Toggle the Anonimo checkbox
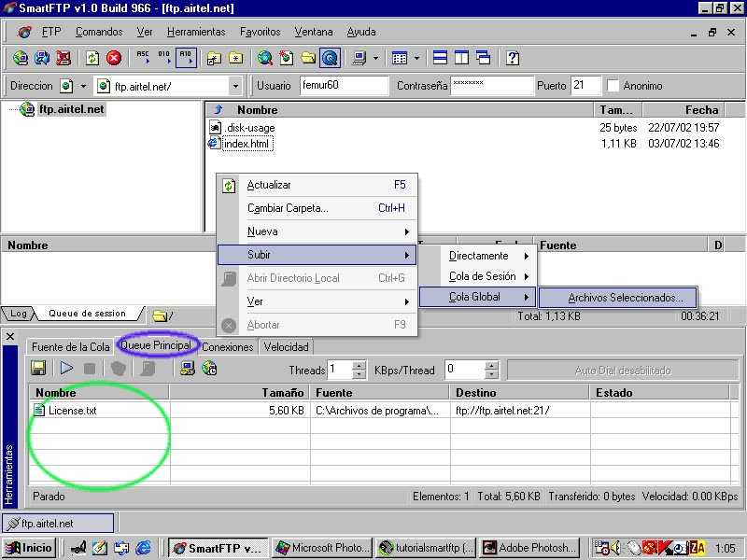The width and height of the screenshot is (747, 560). [613, 86]
